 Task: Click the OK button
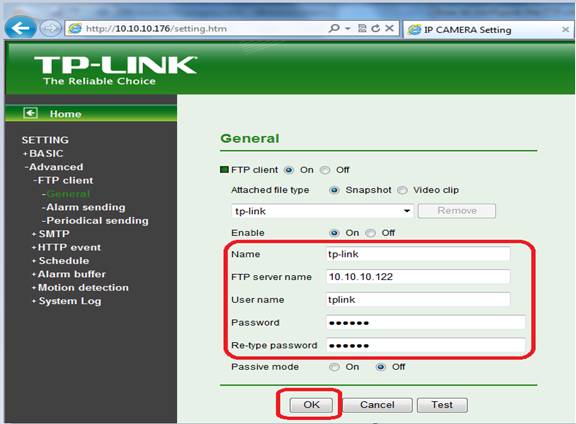click(311, 405)
